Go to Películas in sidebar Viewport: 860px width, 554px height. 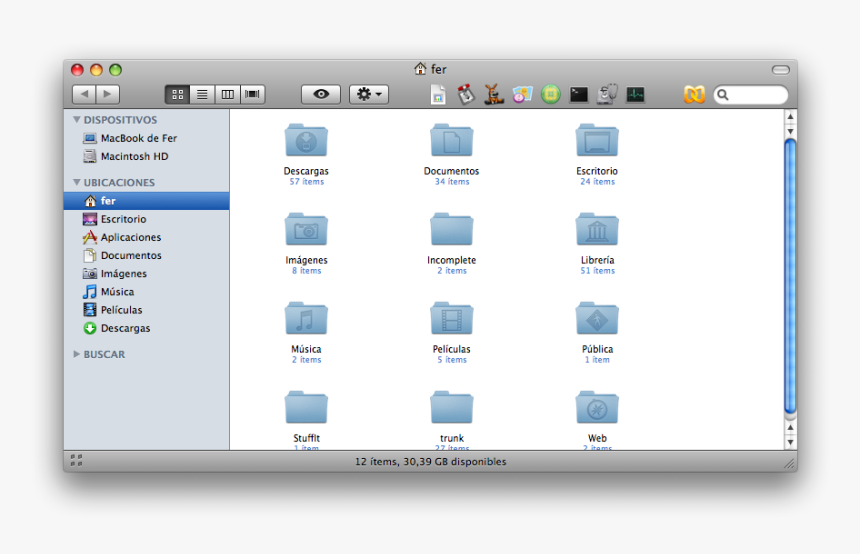[146, 309]
